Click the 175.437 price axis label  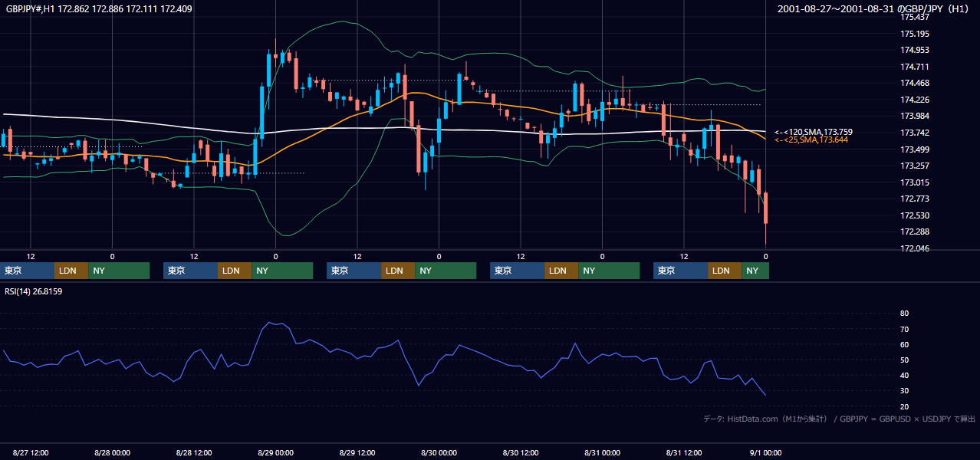pos(915,17)
